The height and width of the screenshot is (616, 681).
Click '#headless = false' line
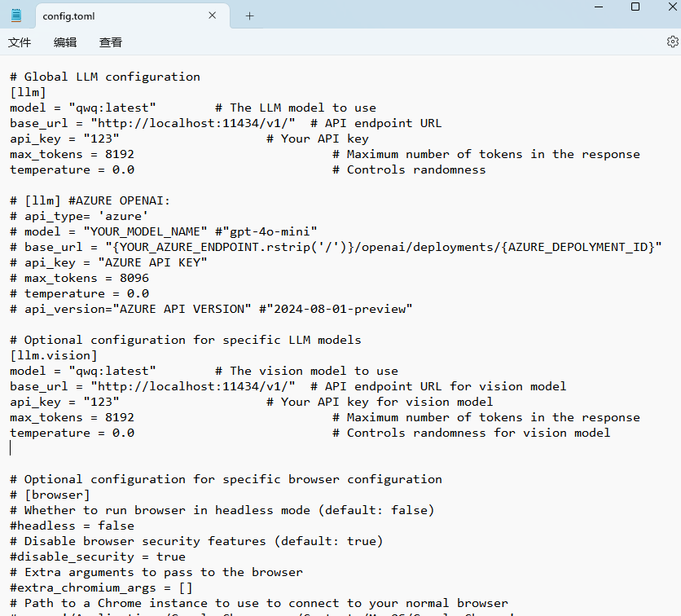coord(72,526)
